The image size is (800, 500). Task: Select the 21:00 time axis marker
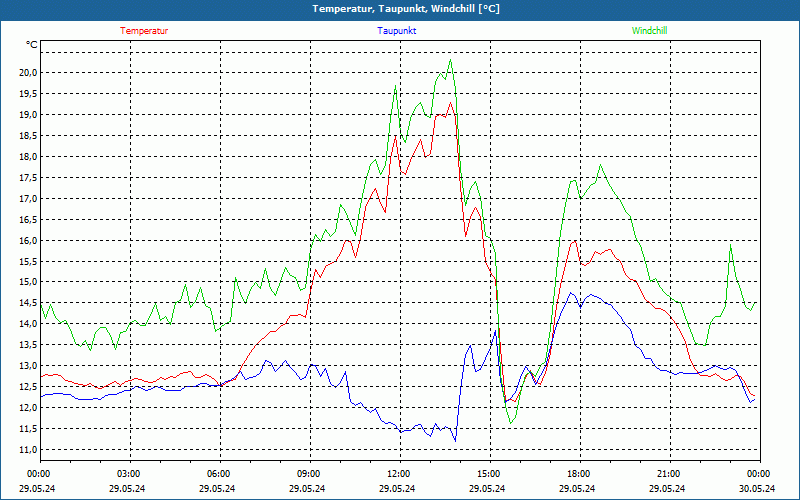coord(669,474)
